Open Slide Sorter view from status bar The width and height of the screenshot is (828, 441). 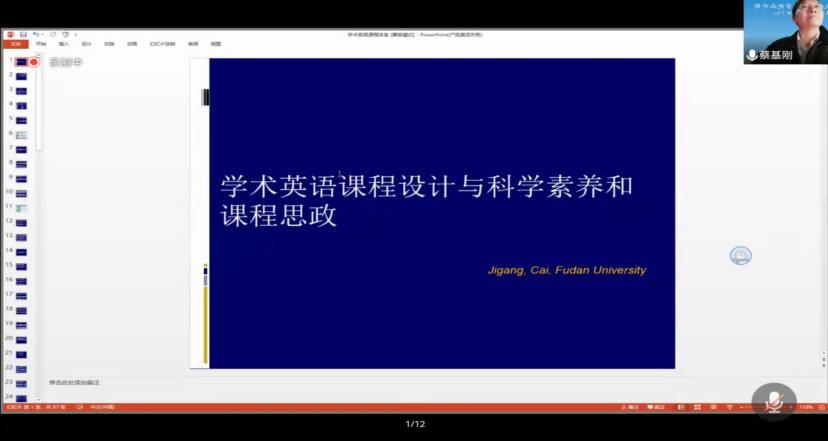pyautogui.click(x=697, y=407)
